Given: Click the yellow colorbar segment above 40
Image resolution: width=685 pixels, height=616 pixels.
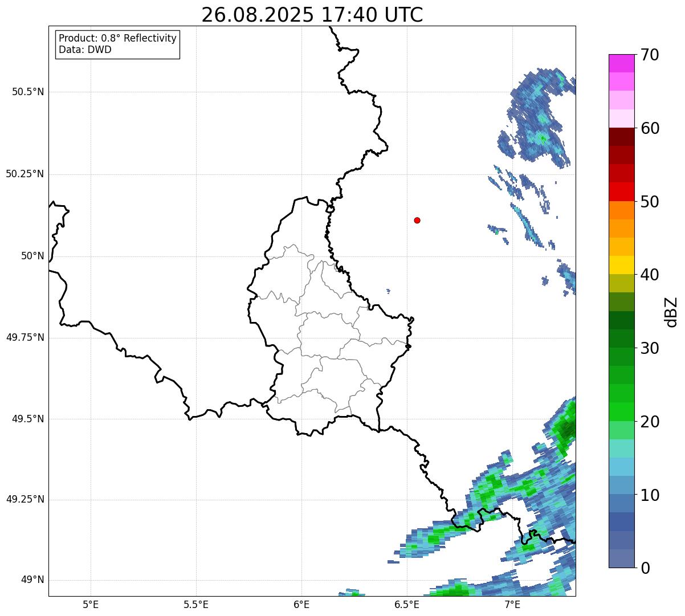Looking at the screenshot, I should 621,265.
